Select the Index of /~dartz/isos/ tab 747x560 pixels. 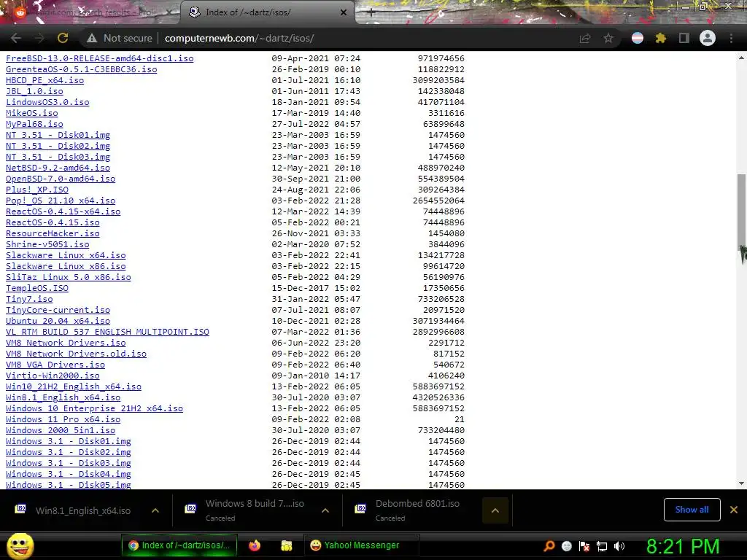267,12
